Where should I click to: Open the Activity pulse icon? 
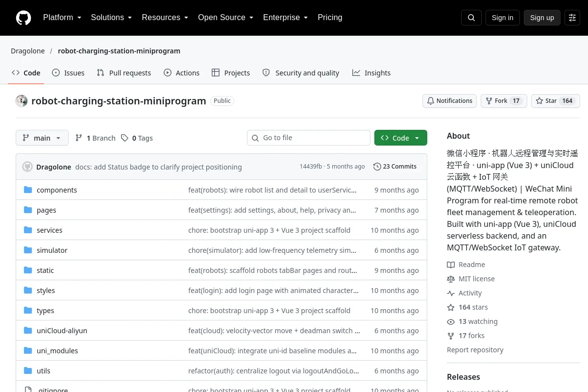pos(451,293)
